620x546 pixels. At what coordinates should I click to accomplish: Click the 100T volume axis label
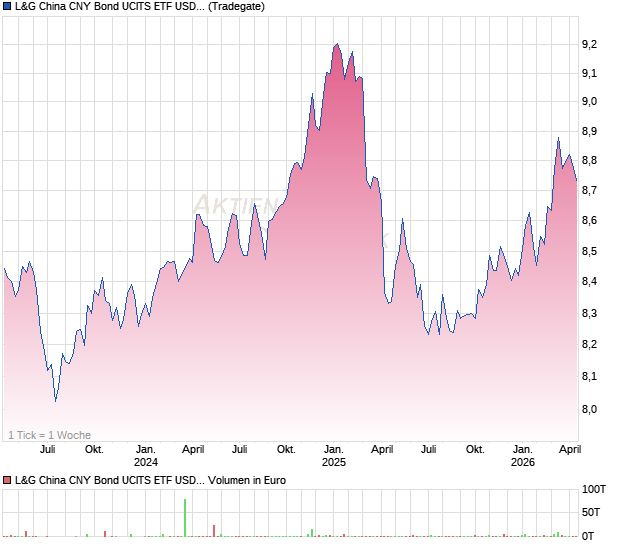click(594, 489)
